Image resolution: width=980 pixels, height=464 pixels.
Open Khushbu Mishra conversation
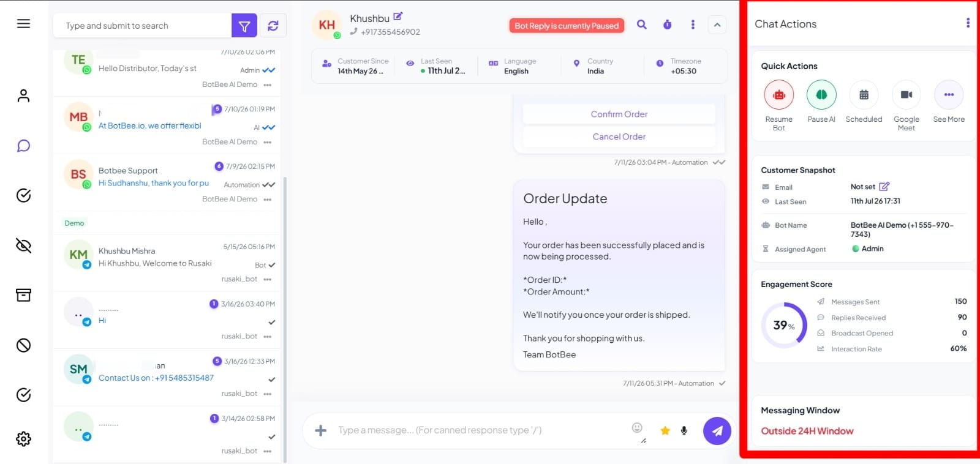[x=167, y=263]
